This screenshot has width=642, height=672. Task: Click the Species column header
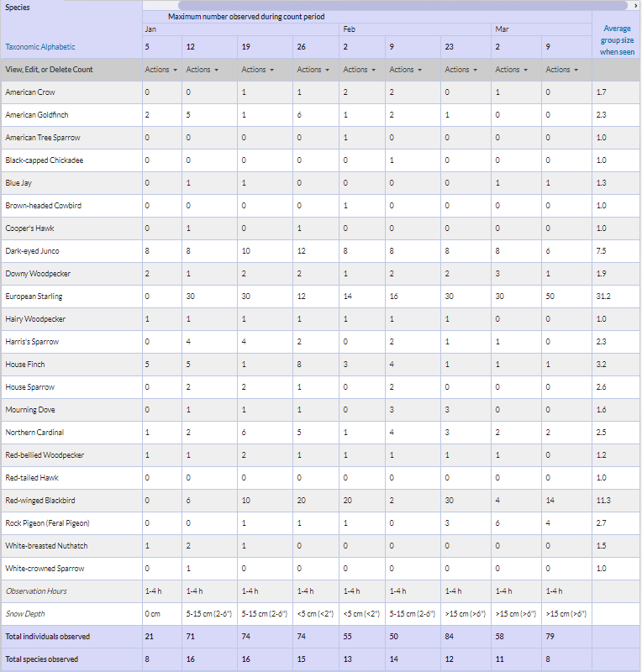click(18, 8)
